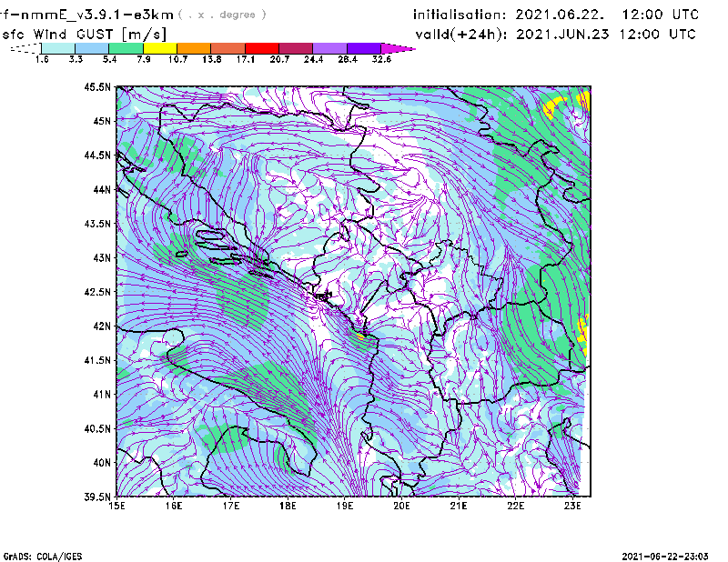Image resolution: width=728 pixels, height=562 pixels.
Task: Click the legend value 7.9
Action: point(144,59)
